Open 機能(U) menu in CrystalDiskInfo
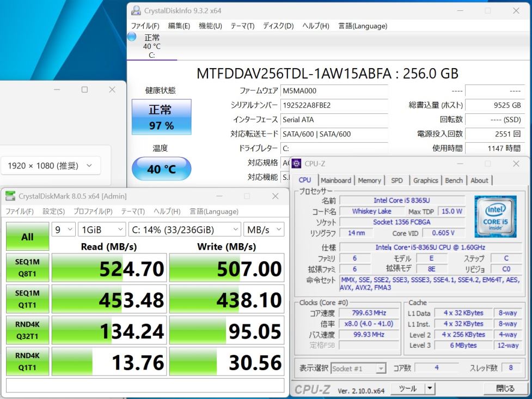The image size is (532, 399). click(x=210, y=26)
